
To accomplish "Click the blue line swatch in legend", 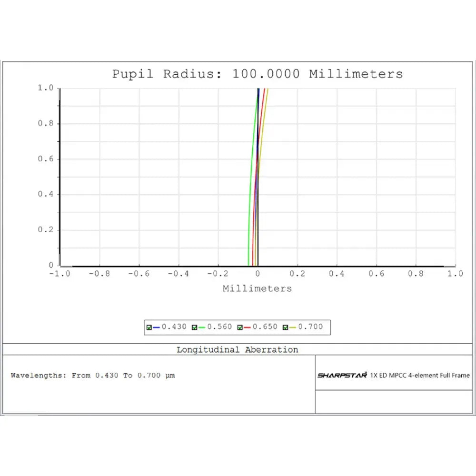I will point(156,327).
